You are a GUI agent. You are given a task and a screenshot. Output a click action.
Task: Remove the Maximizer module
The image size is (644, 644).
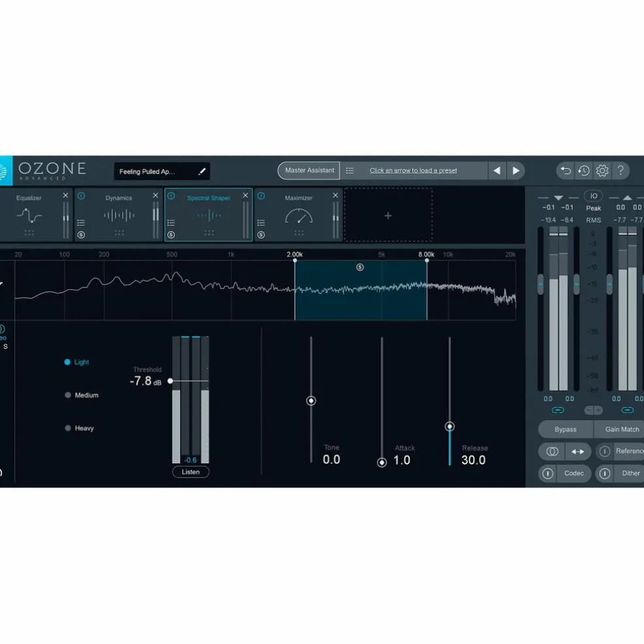click(335, 196)
